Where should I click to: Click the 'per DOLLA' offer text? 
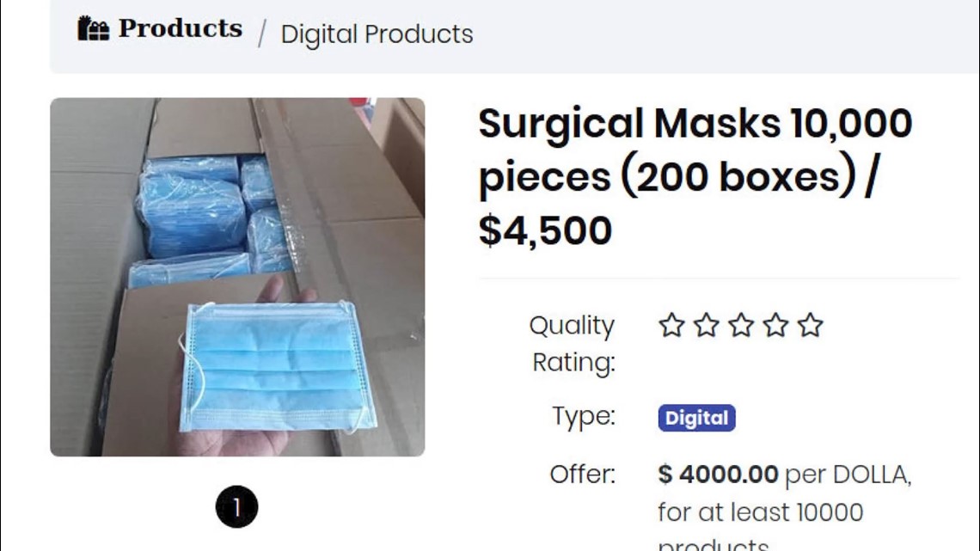pos(848,474)
